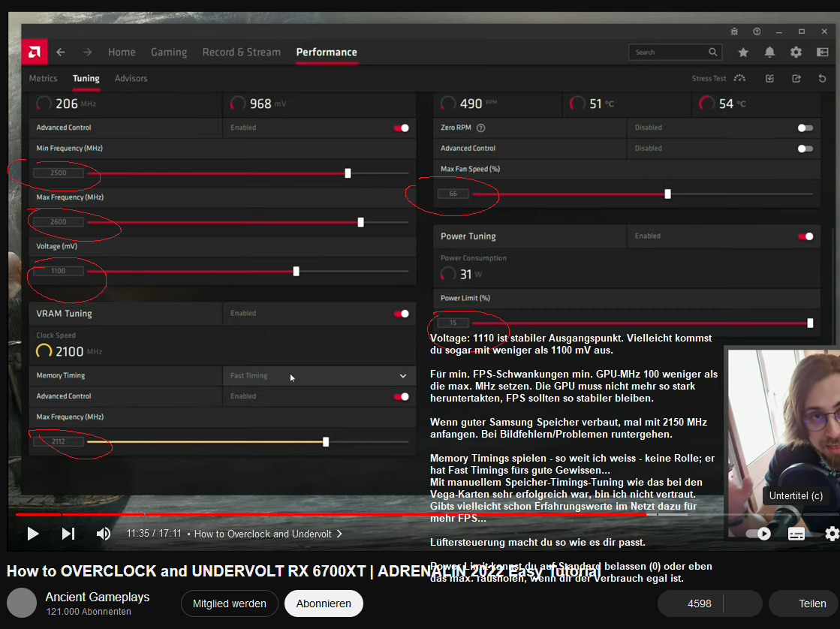The height and width of the screenshot is (629, 840).
Task: Disable GPU Advanced Control toggle
Action: pyautogui.click(x=402, y=128)
